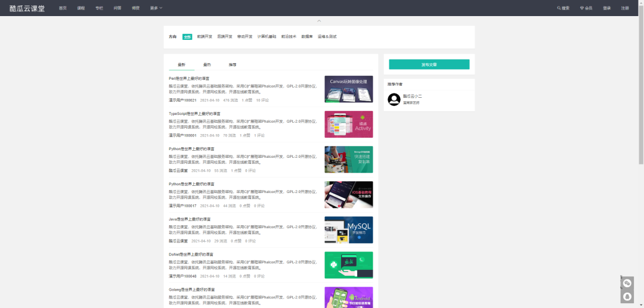Open the MySQL 开发技巧 thumbnail
This screenshot has width=644, height=308.
point(348,229)
